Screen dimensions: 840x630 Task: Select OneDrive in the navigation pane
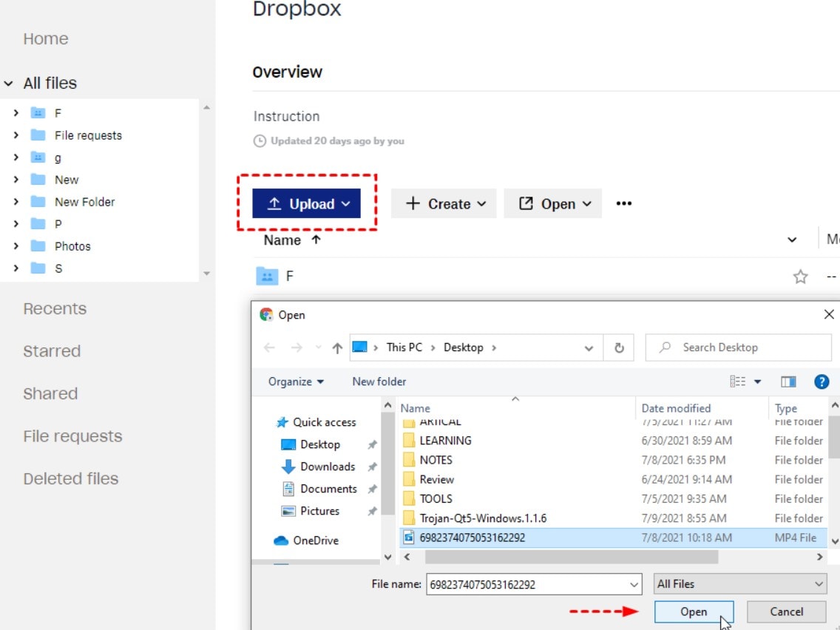306,541
